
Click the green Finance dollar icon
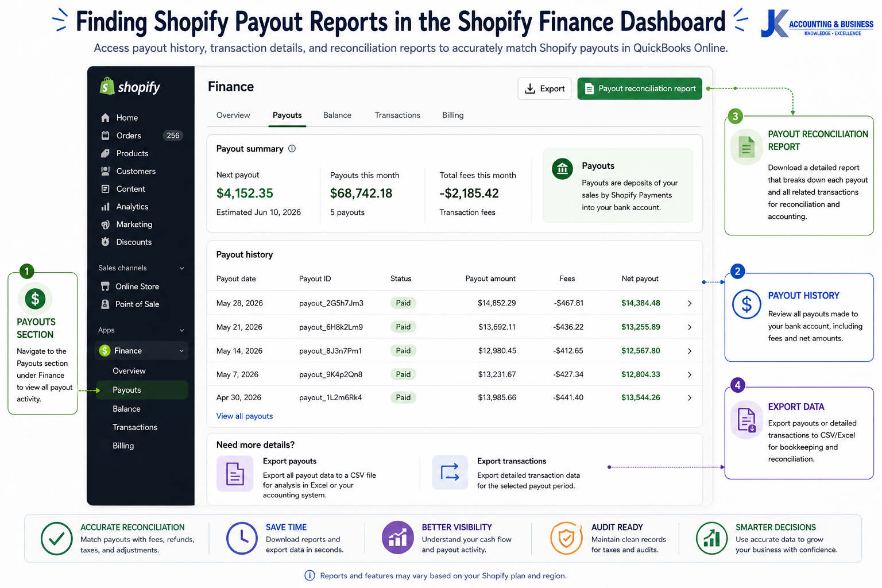pyautogui.click(x=105, y=351)
